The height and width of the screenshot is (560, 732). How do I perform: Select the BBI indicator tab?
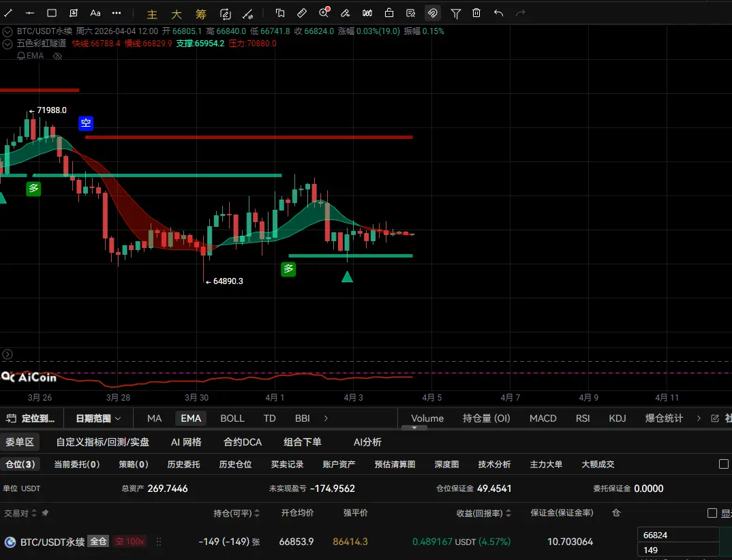pyautogui.click(x=303, y=418)
